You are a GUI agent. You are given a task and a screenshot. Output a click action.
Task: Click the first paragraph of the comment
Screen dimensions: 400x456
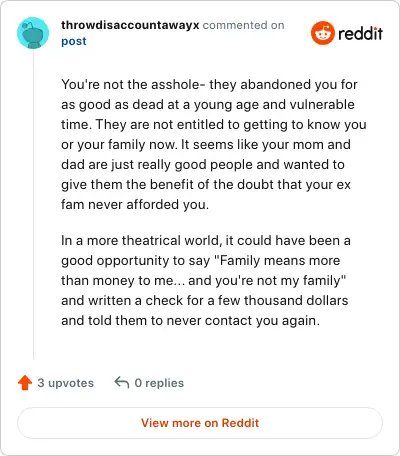pyautogui.click(x=214, y=144)
